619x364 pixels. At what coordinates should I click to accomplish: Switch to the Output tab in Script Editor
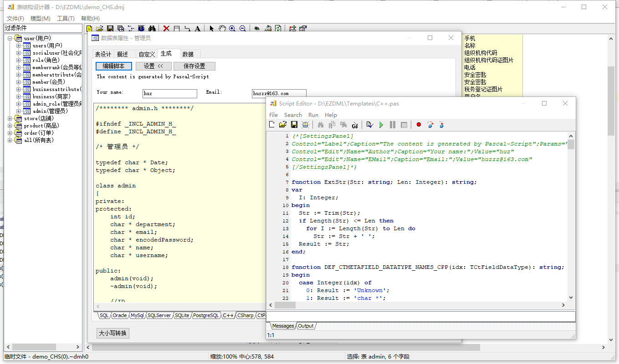(306, 326)
